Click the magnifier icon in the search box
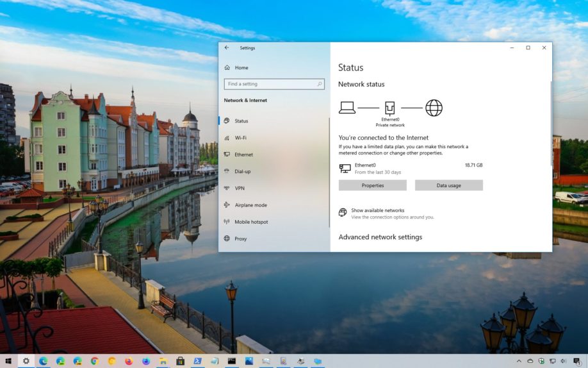Screen dimensions: 588x368 pyautogui.click(x=320, y=84)
